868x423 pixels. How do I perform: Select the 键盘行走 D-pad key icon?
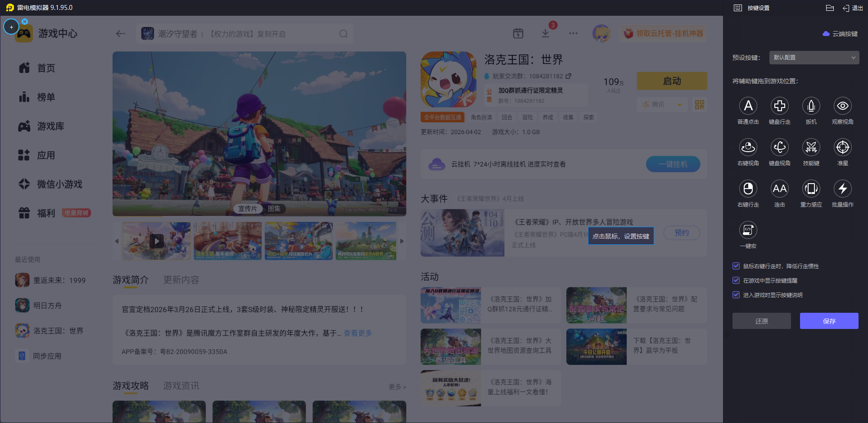click(779, 106)
